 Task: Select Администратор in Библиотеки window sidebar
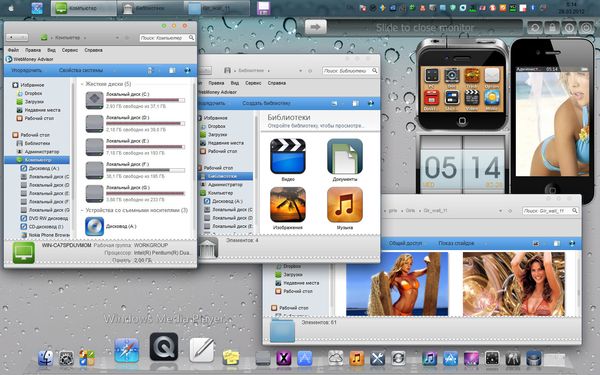tap(222, 184)
